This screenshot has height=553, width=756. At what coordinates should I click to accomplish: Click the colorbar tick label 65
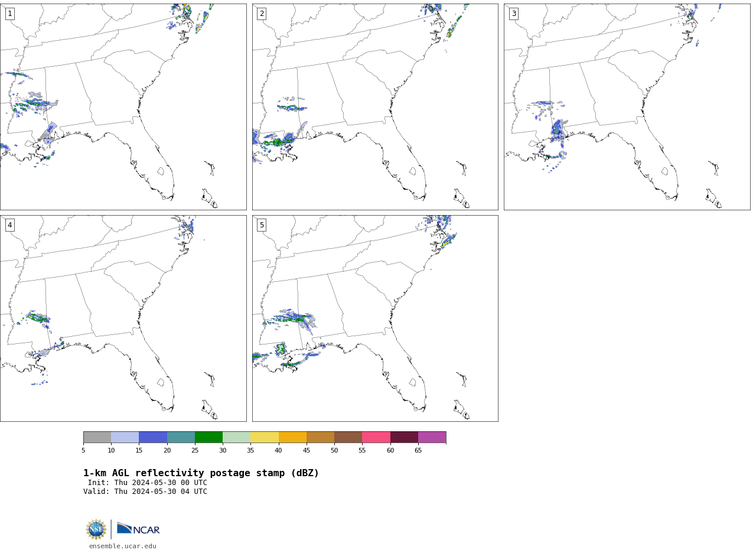coord(418,451)
